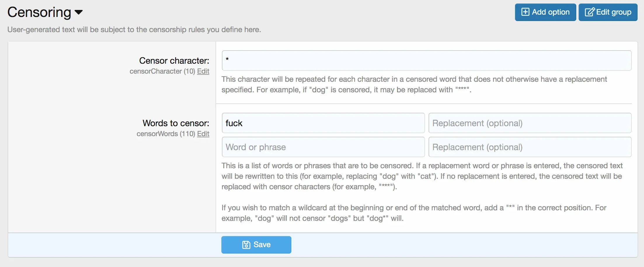644x267 pixels.
Task: Click into the filled censored word field
Action: click(x=323, y=123)
